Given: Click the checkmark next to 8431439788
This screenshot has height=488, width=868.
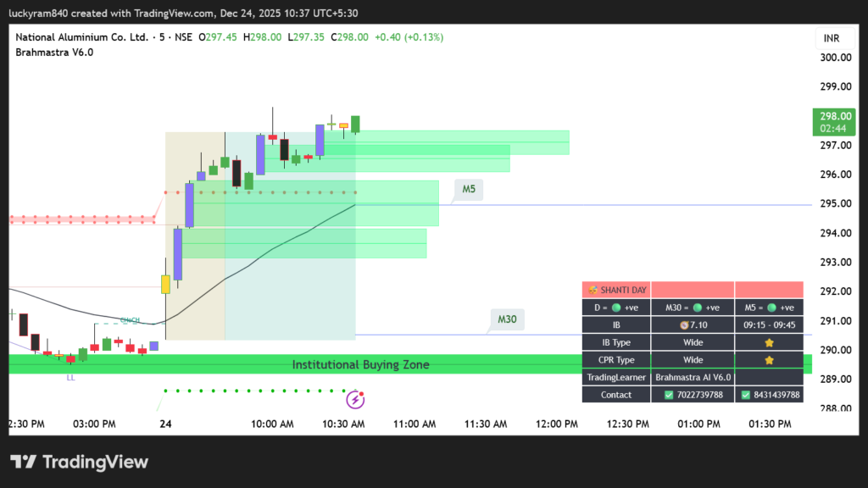Looking at the screenshot, I should pyautogui.click(x=745, y=395).
